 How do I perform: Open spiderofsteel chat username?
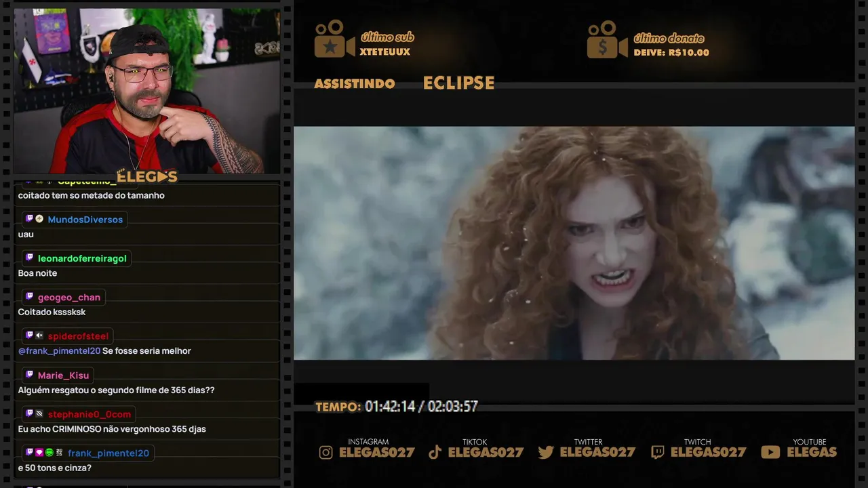click(x=78, y=336)
